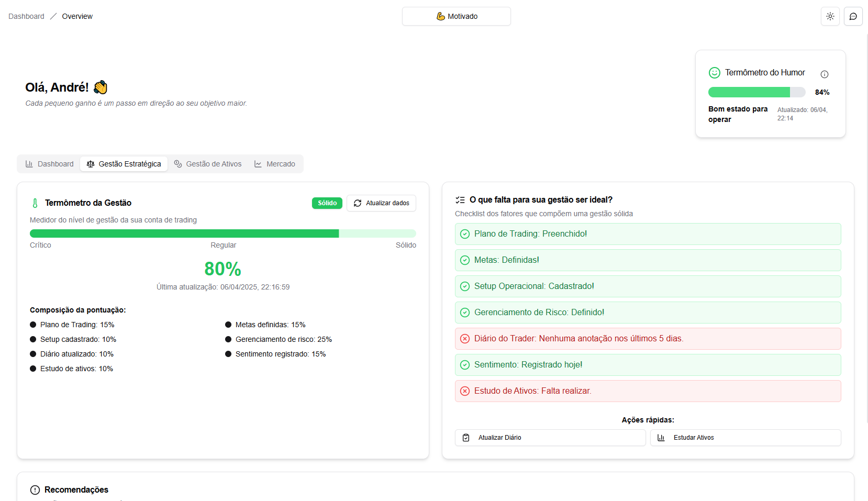Click the 'Estudo de Ativos: Falta realizar.' row
This screenshot has width=868, height=501.
pyautogui.click(x=648, y=391)
